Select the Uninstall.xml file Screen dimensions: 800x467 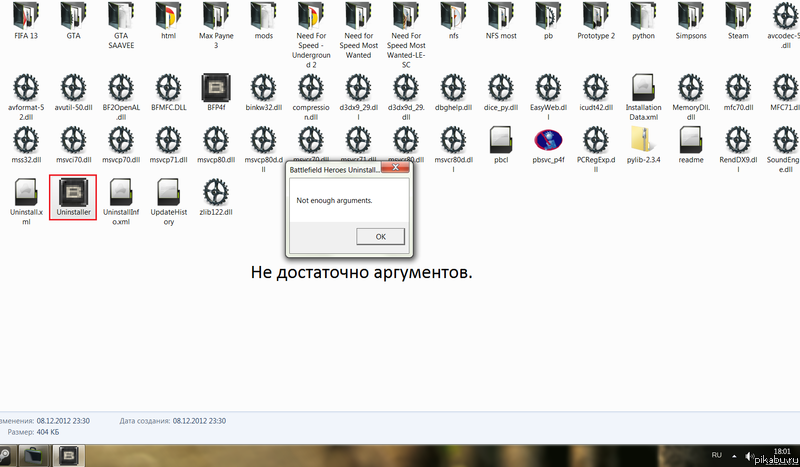pos(26,202)
